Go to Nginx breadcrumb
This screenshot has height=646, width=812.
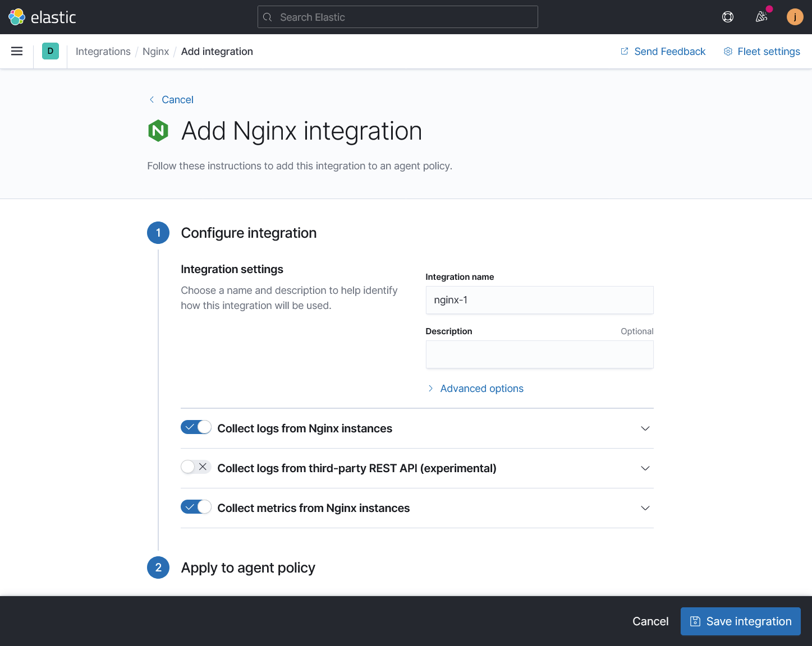pyautogui.click(x=155, y=51)
